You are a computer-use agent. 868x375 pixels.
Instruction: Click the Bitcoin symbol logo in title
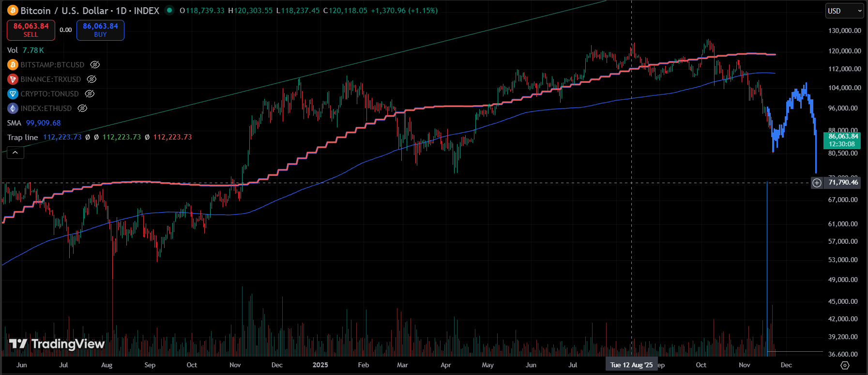click(13, 10)
